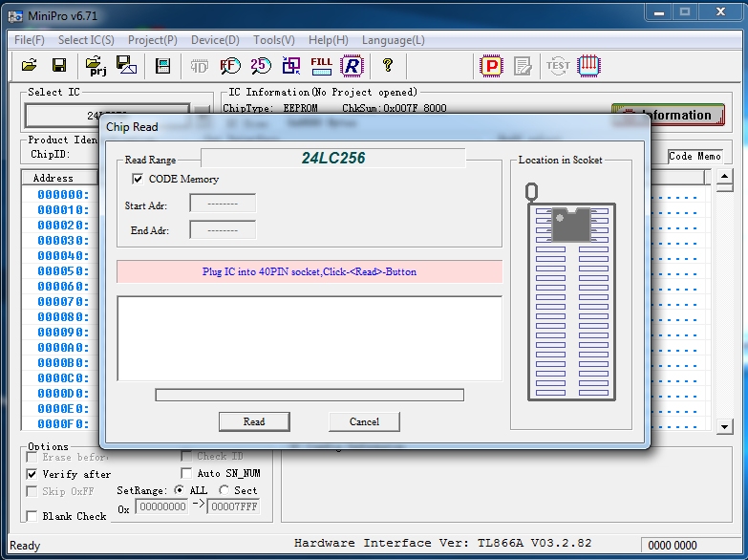Open the Tools(V) menu
748x560 pixels.
(x=274, y=40)
